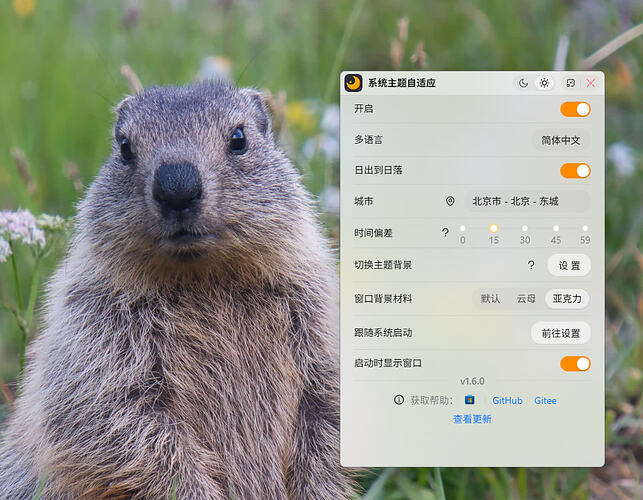Screen dimensions: 643x500
Task: Open the 简体中文 language dropdown
Action: click(x=561, y=140)
